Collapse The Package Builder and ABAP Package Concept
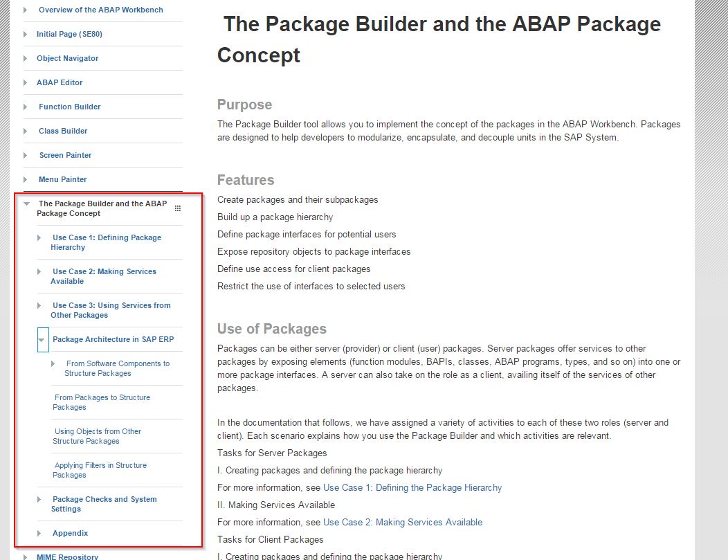The width and height of the screenshot is (728, 560). (26, 204)
